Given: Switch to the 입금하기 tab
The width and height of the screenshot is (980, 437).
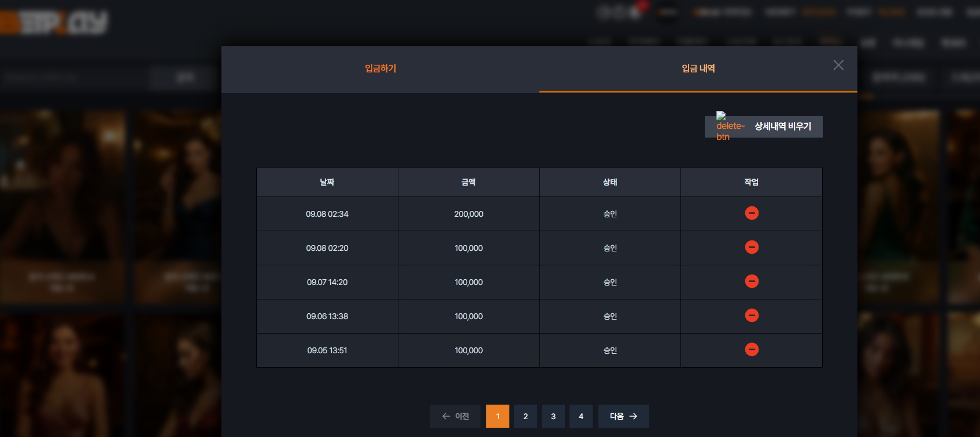Looking at the screenshot, I should click(380, 69).
